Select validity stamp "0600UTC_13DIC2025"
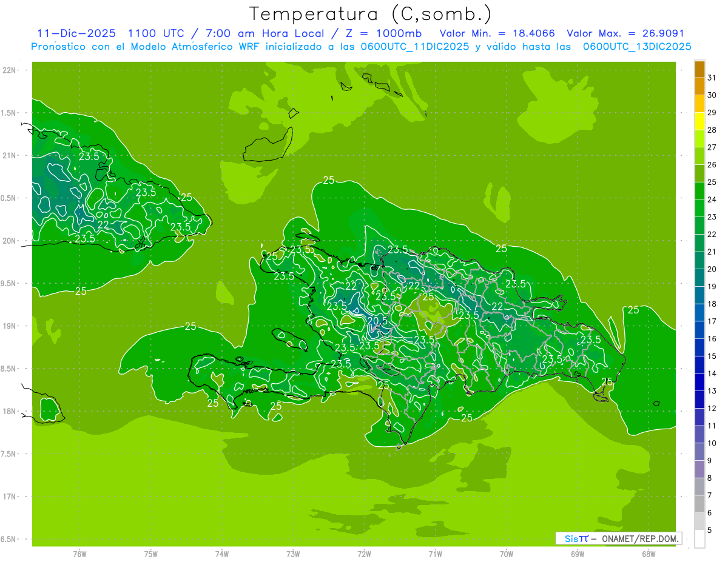Image resolution: width=728 pixels, height=562 pixels. [637, 47]
